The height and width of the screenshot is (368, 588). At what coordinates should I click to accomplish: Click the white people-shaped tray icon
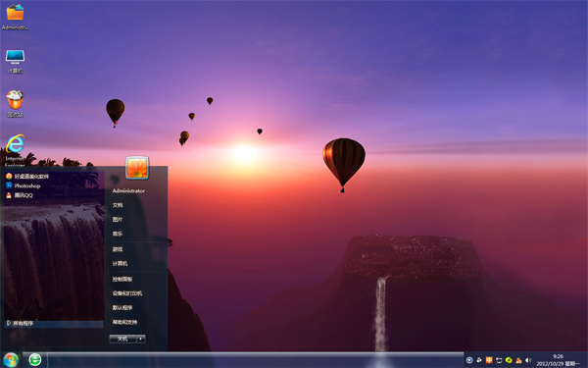click(479, 360)
